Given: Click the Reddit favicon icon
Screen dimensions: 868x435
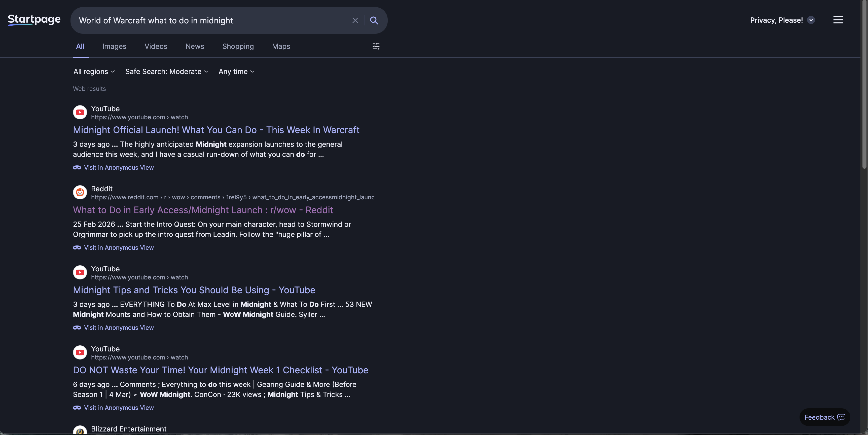Looking at the screenshot, I should [x=80, y=192].
